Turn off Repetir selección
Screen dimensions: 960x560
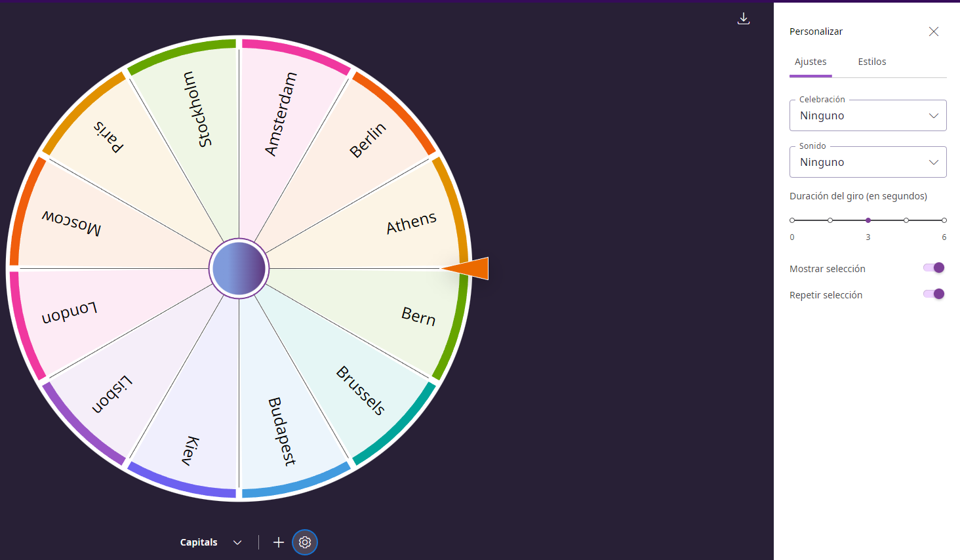point(932,294)
